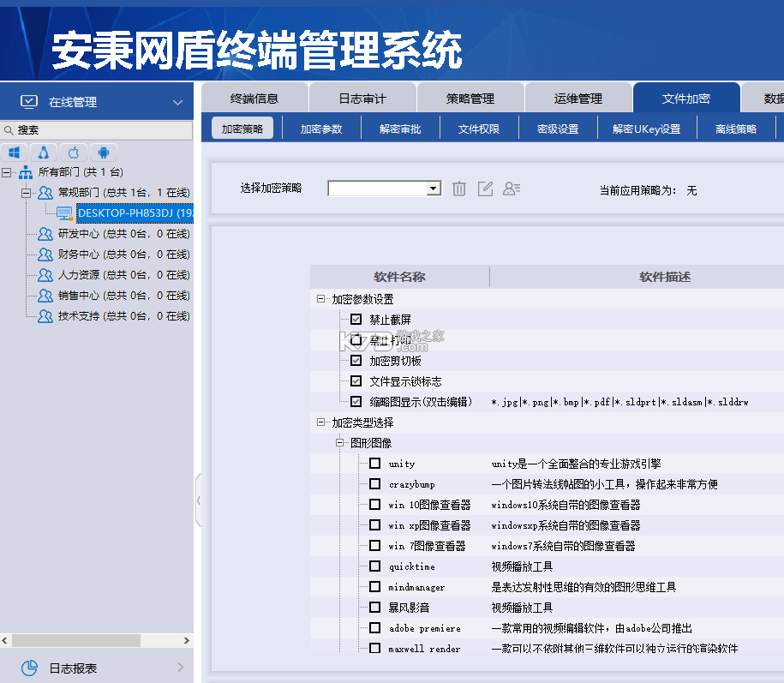This screenshot has height=683, width=784.
Task: Collapse the 加密参数设置 group
Action: point(320,299)
